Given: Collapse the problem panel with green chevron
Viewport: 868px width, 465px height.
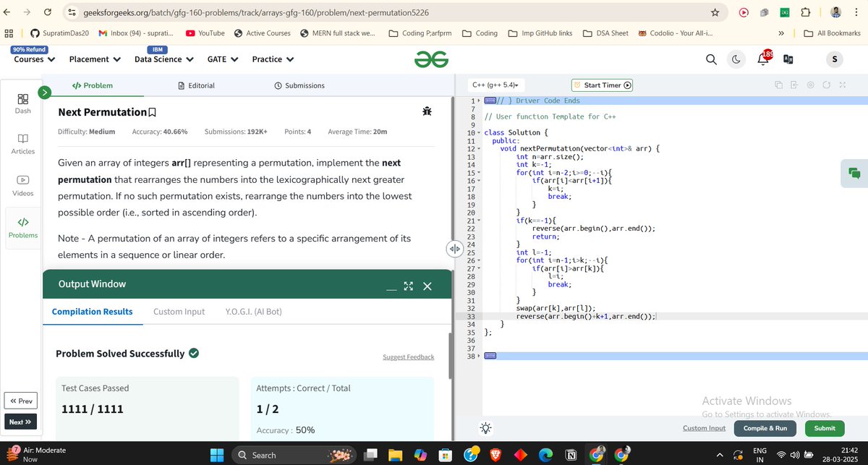Looking at the screenshot, I should (x=44, y=92).
